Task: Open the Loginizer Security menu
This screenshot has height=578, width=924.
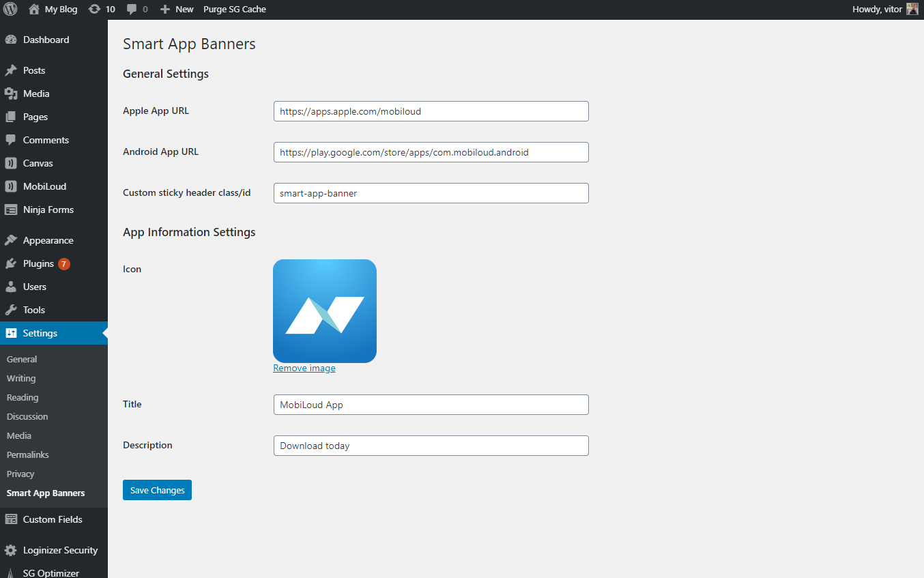Action: tap(54, 550)
